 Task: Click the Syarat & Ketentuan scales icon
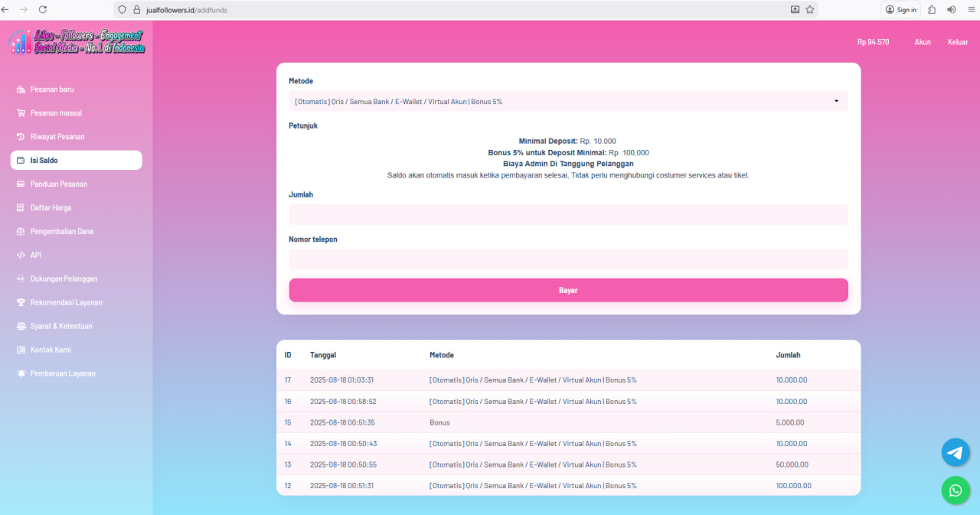(21, 326)
